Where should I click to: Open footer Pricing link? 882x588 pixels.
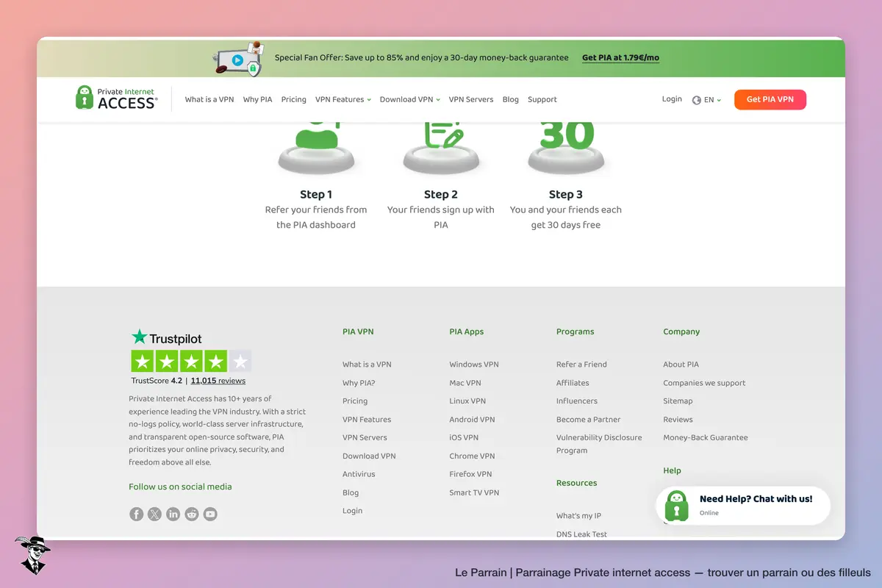[355, 401]
